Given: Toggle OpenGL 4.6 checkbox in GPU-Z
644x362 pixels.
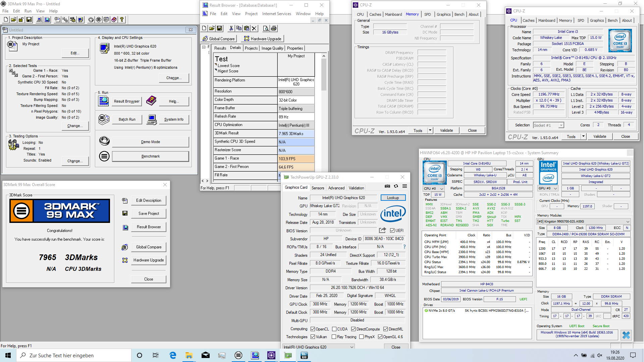Looking at the screenshot, I should 380,337.
